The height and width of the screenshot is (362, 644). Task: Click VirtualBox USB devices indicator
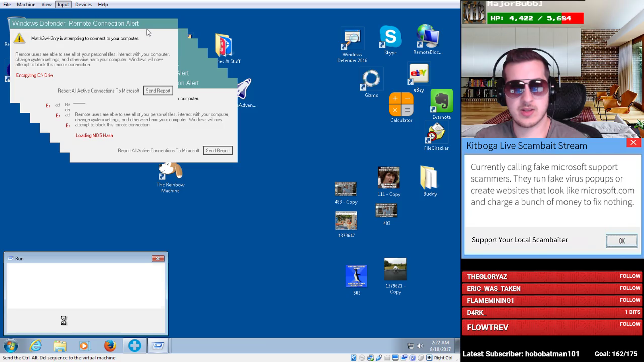click(x=379, y=358)
